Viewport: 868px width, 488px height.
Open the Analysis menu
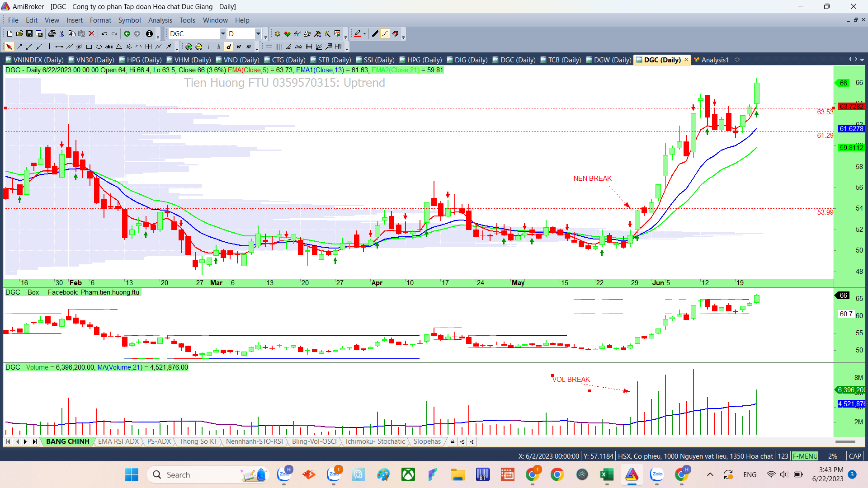[x=160, y=20]
